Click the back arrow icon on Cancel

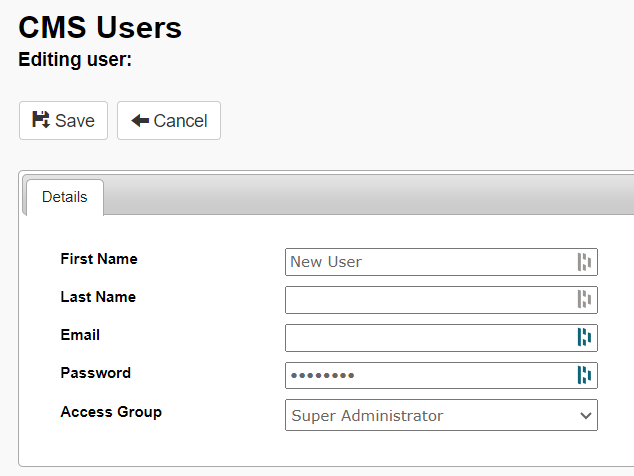tap(140, 121)
